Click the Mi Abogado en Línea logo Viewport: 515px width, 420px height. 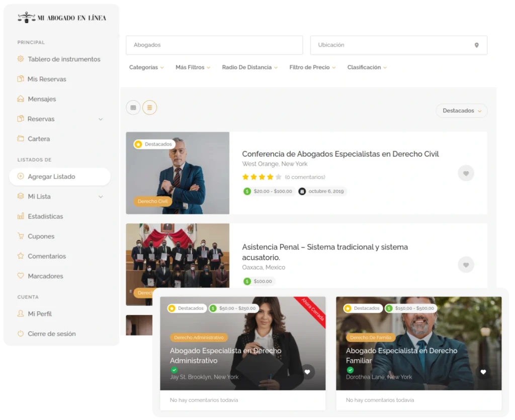(62, 18)
